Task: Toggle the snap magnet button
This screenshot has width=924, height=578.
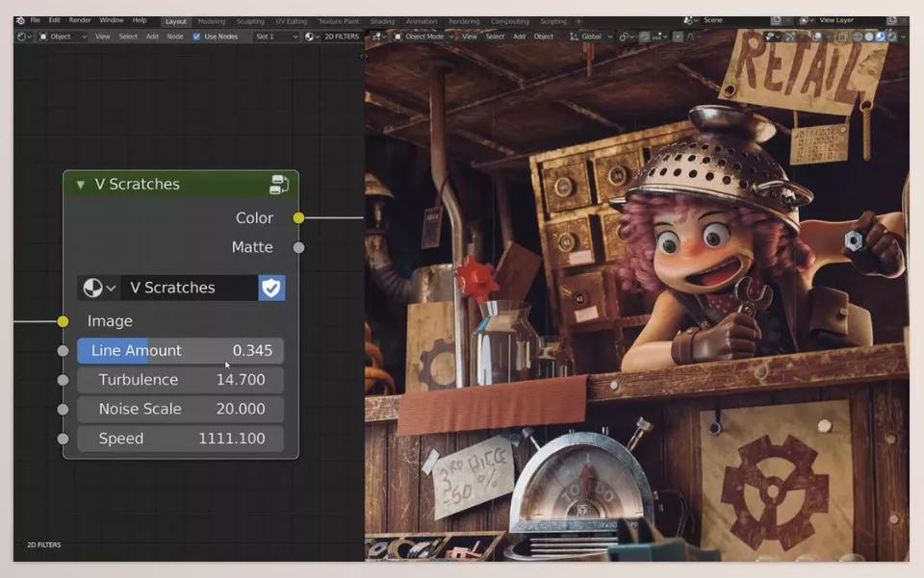Action: (645, 37)
